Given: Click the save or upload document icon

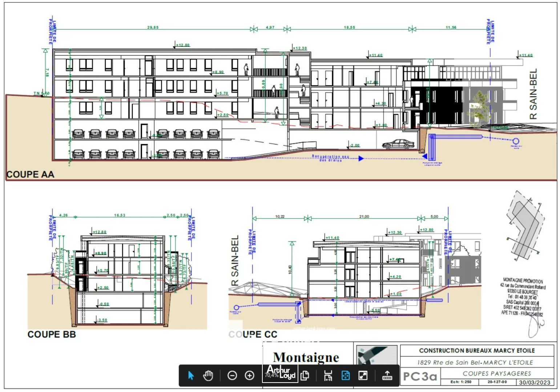Looking at the screenshot, I should pos(386,376).
